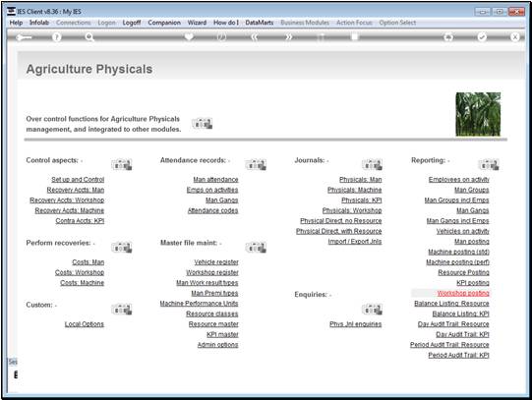Click the magnifier search icon in the toolbar
Screen dimensions: 532x400
[x=89, y=37]
